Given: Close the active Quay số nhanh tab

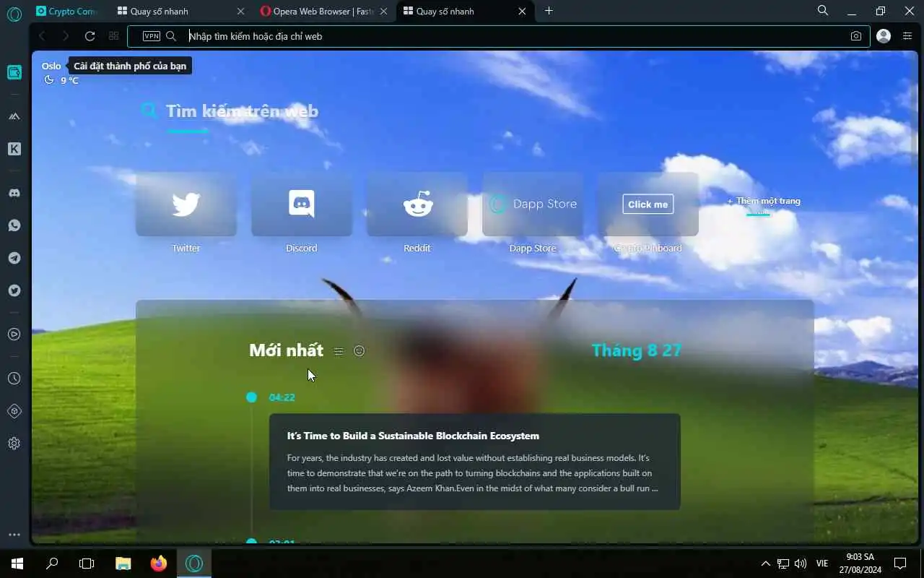Looking at the screenshot, I should click(x=523, y=11).
